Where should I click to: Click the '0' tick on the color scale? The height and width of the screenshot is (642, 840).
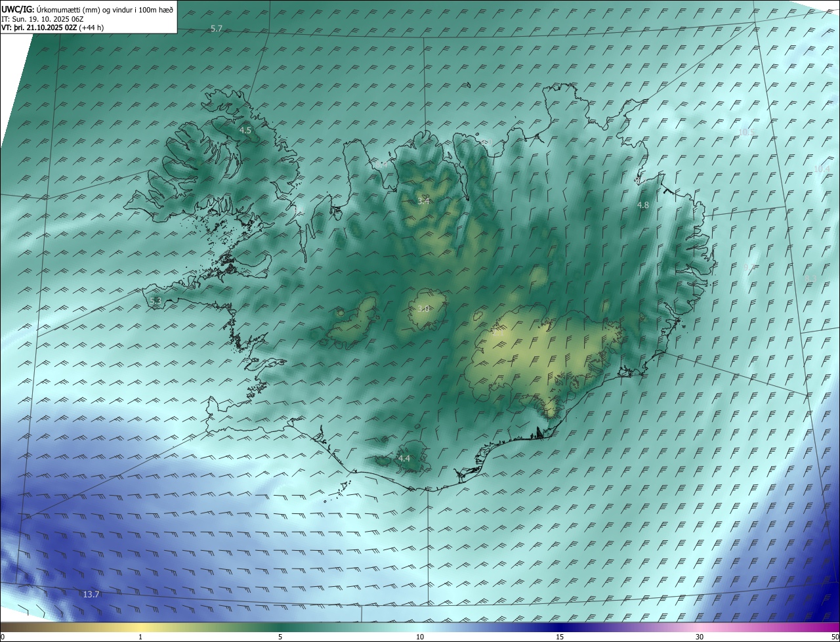(3, 637)
